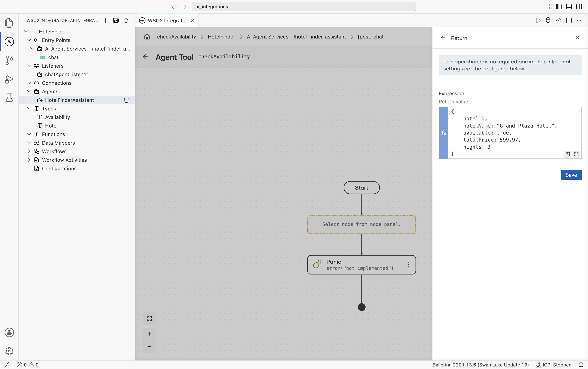The width and height of the screenshot is (588, 369).
Task: Open Run and Debug view
Action: coord(9,79)
